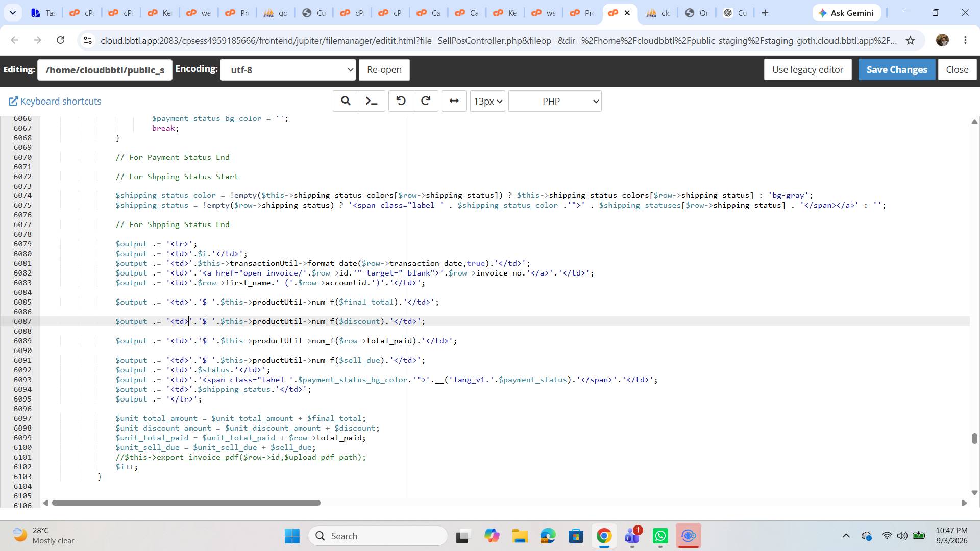
Task: Open WhatsApp from the taskbar
Action: coord(660,536)
